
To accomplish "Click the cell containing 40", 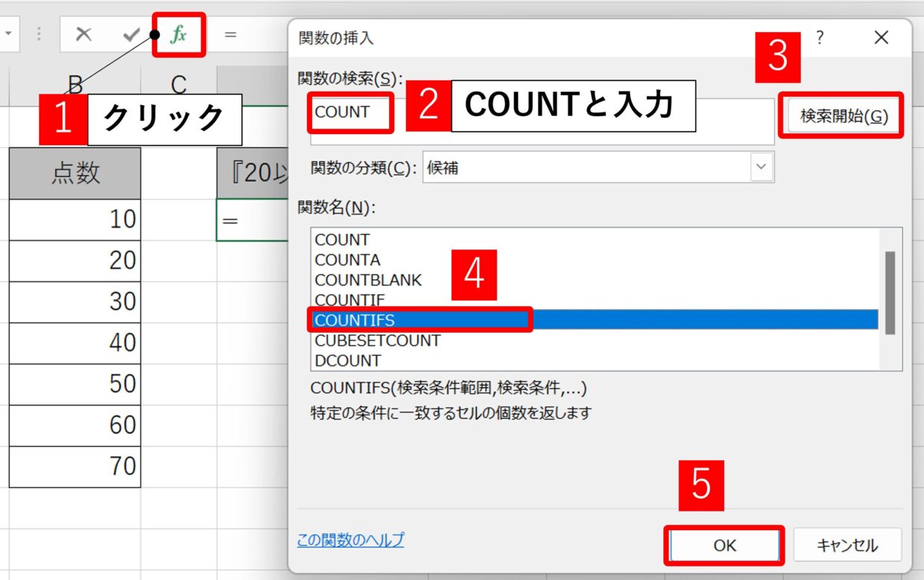I will [75, 342].
